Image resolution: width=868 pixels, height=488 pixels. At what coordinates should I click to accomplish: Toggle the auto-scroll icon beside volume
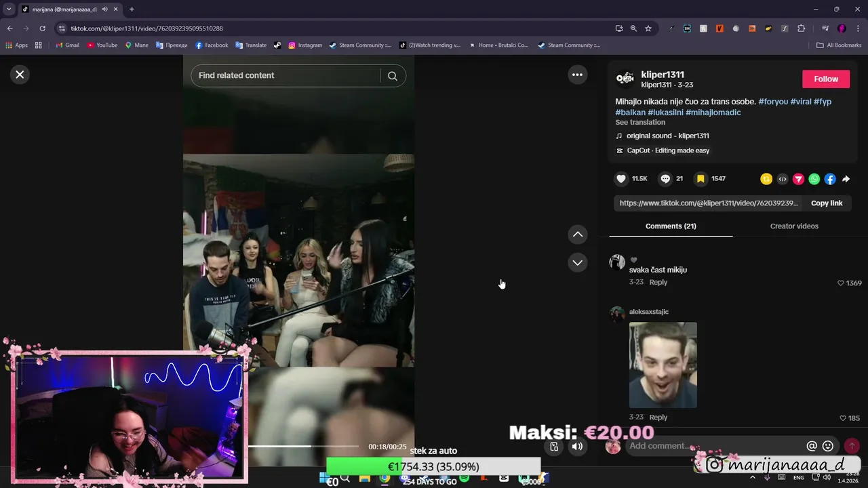[x=554, y=447]
